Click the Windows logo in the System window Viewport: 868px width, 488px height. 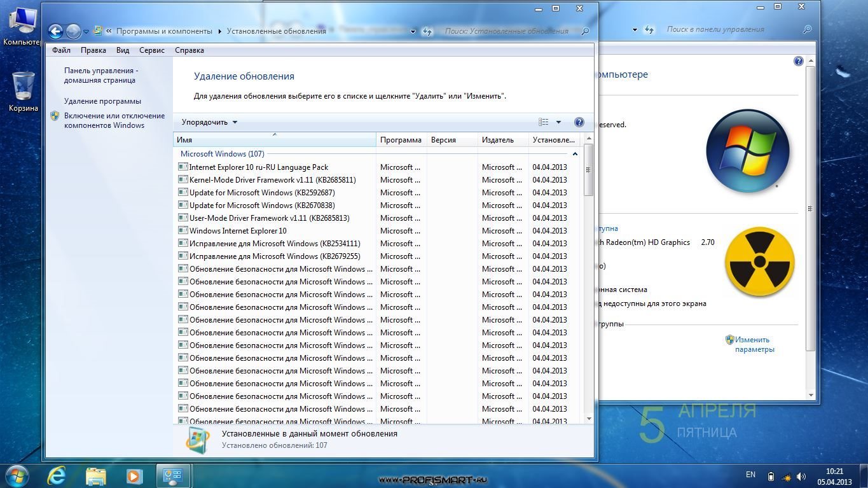click(747, 151)
